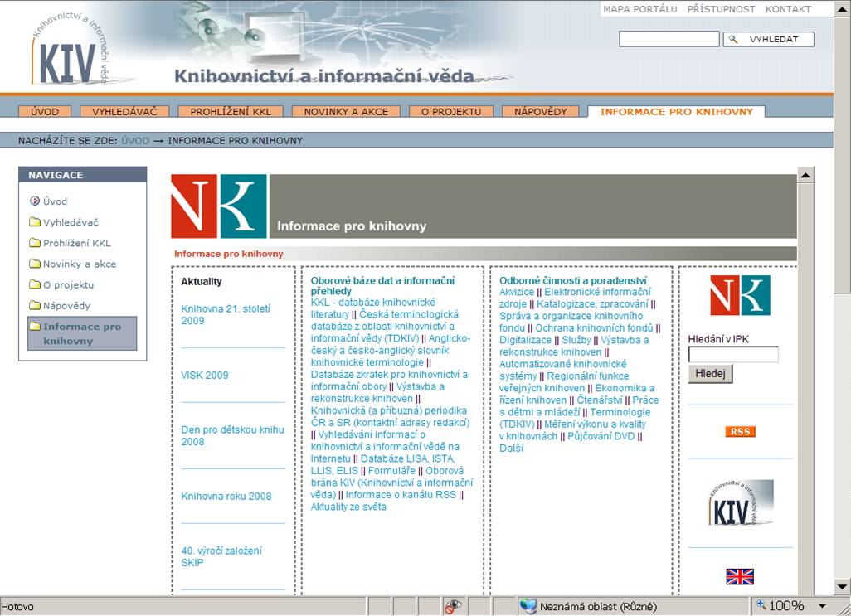The height and width of the screenshot is (616, 851).
Task: Open the Další link
Action: point(512,448)
